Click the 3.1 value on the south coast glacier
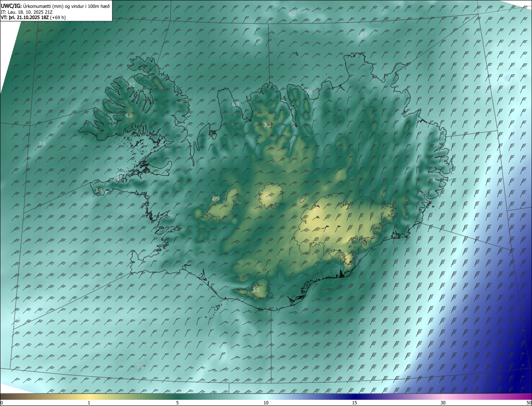This screenshot has height=406, width=532. point(256,290)
